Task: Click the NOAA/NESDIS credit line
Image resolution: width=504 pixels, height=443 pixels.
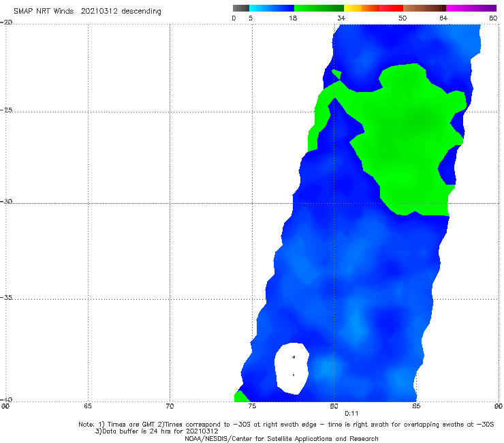Action: (x=281, y=438)
